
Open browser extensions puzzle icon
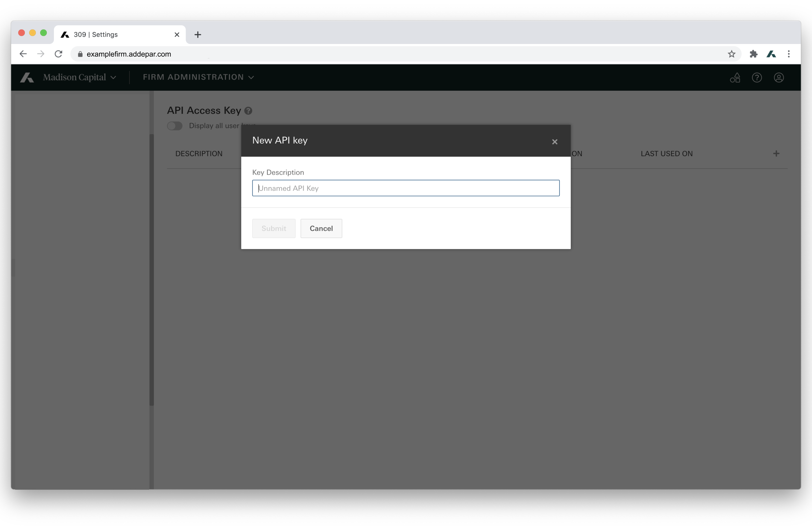coord(753,54)
